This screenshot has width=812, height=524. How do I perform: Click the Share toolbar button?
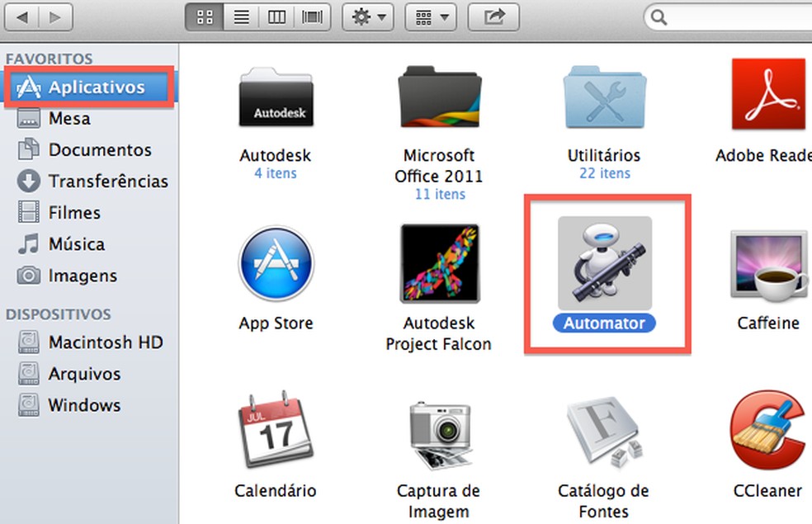[x=493, y=17]
